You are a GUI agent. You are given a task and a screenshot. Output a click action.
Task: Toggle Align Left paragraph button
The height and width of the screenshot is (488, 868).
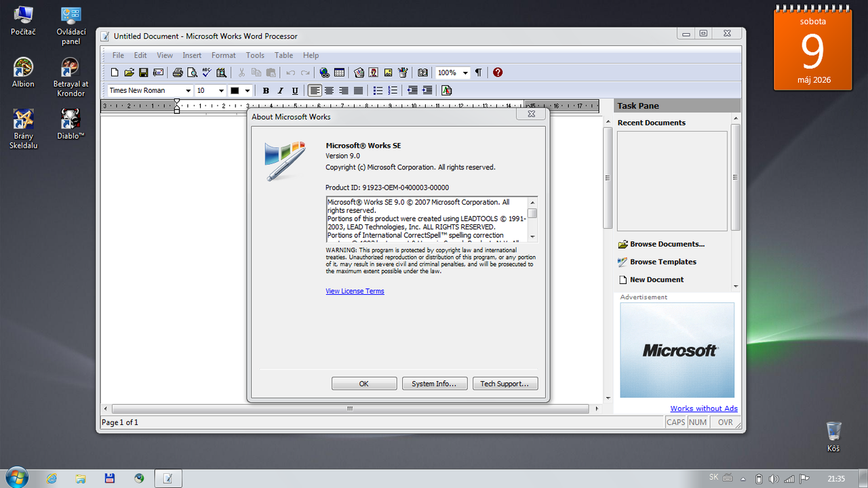[315, 90]
